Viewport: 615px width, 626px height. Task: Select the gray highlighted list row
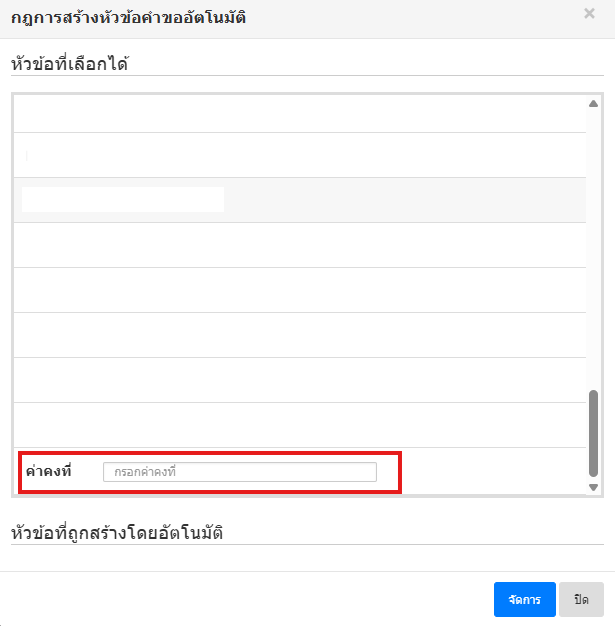coord(400,200)
